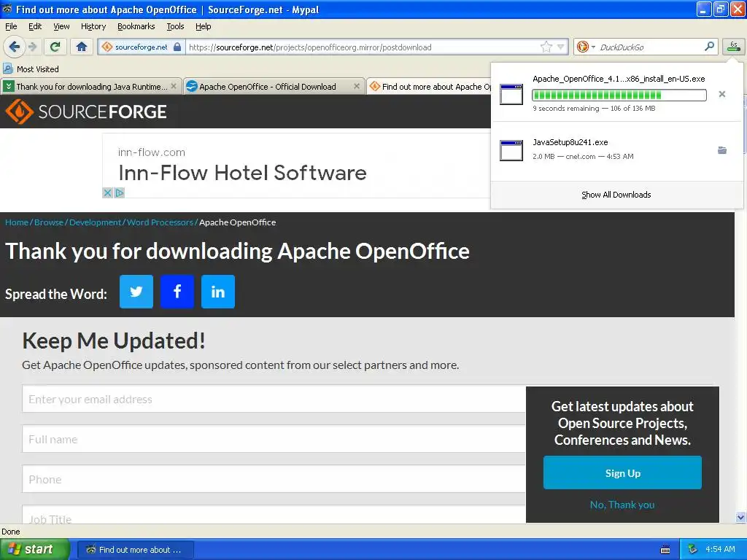
Task: Open the home page with house icon
Action: [82, 47]
